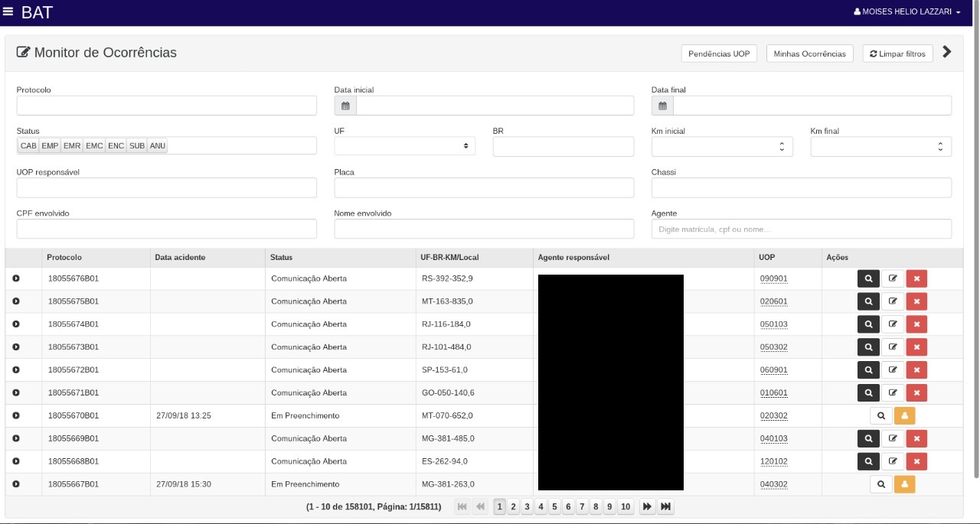The height and width of the screenshot is (524, 980).
Task: Edit occurrence 18055676B01
Action: point(893,278)
